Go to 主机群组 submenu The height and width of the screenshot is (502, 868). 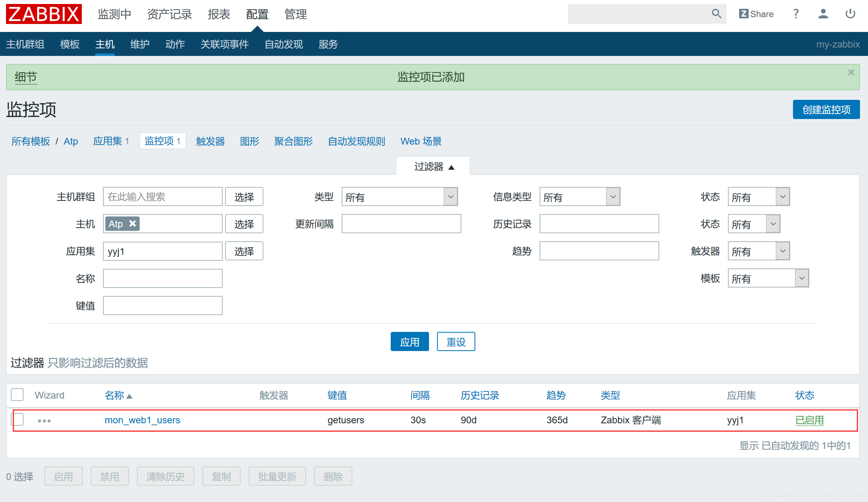tap(25, 44)
